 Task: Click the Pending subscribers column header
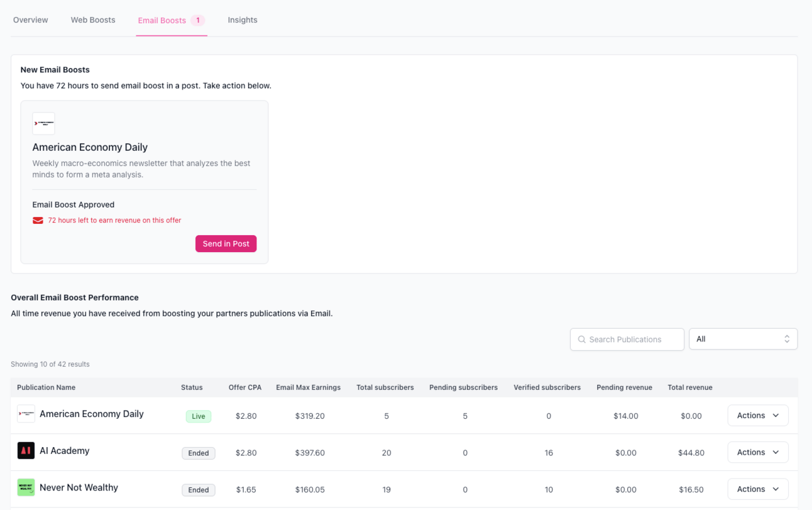pyautogui.click(x=464, y=387)
